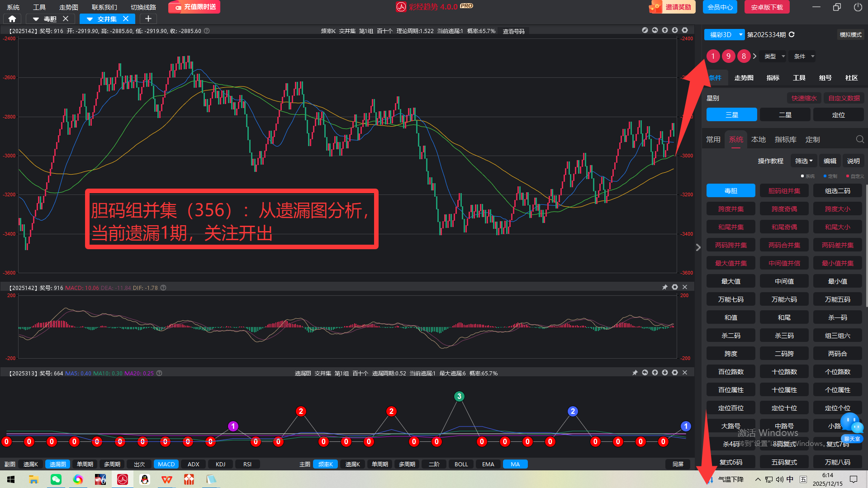Click the home icon tab
868x488 pixels.
pos(12,19)
